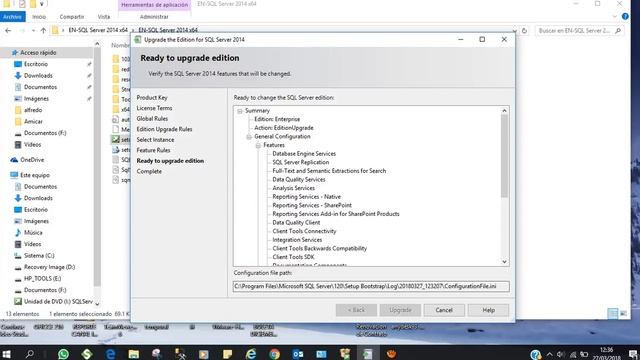Collapse the Summary tree node
The height and width of the screenshot is (360, 640).
coord(240,111)
